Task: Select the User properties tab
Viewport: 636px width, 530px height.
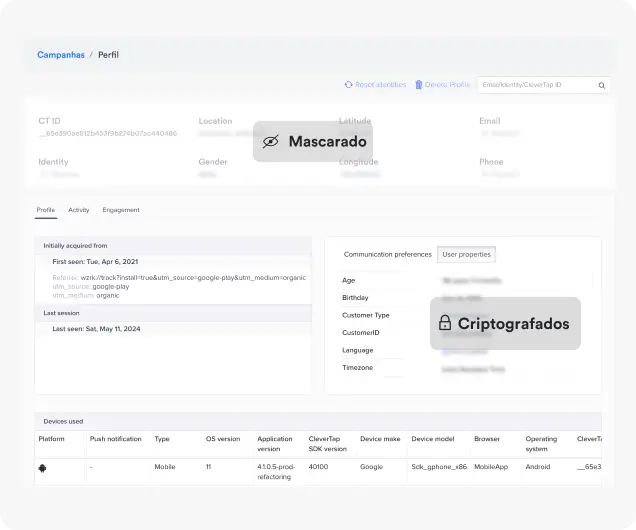Action: [466, 254]
